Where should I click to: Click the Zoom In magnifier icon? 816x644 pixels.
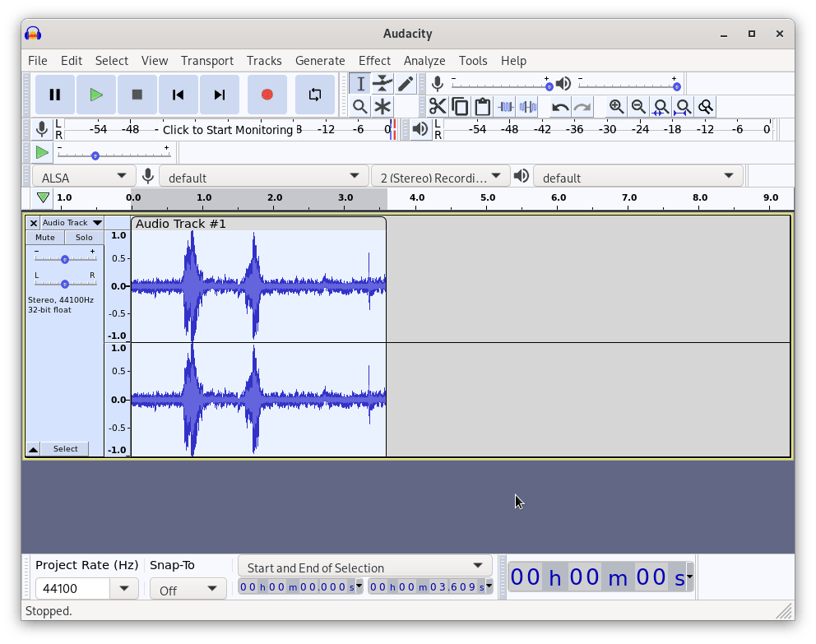pyautogui.click(x=616, y=107)
